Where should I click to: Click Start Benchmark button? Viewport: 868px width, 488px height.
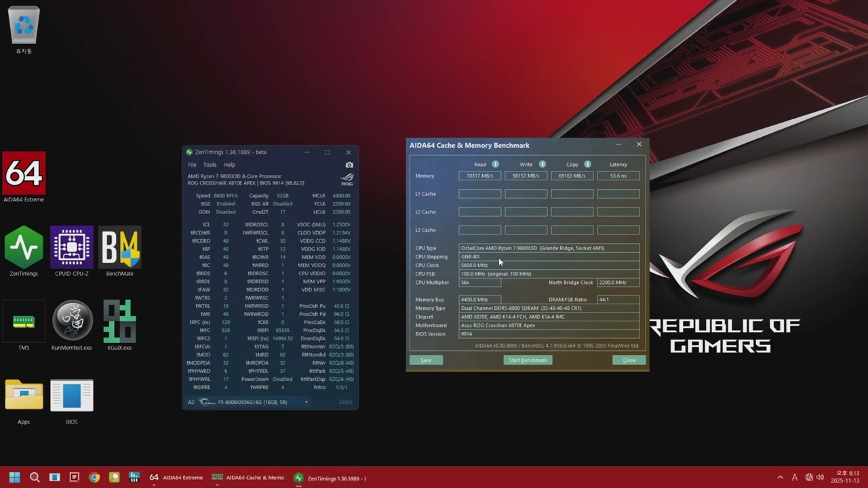click(528, 360)
